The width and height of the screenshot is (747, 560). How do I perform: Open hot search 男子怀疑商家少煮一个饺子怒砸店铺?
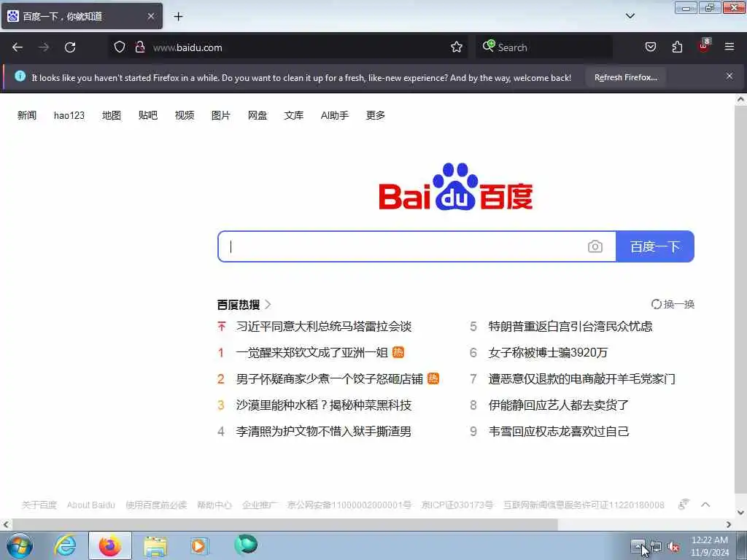pos(329,378)
